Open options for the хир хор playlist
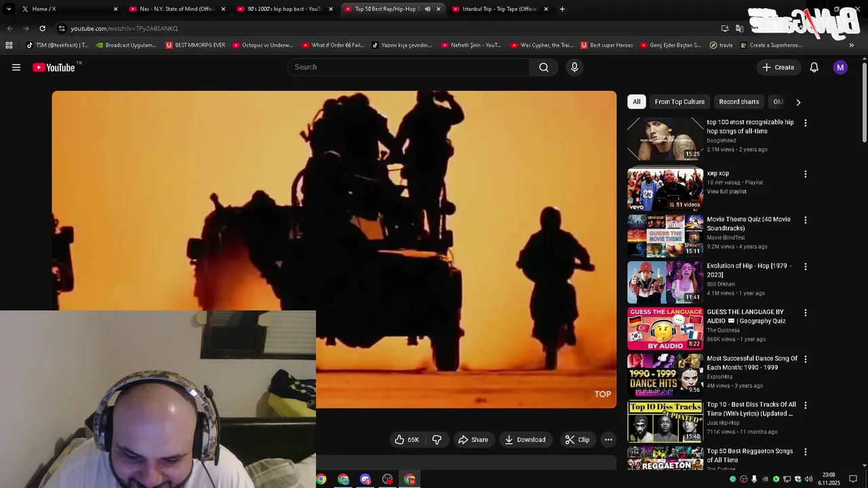The width and height of the screenshot is (868, 488). 805,174
